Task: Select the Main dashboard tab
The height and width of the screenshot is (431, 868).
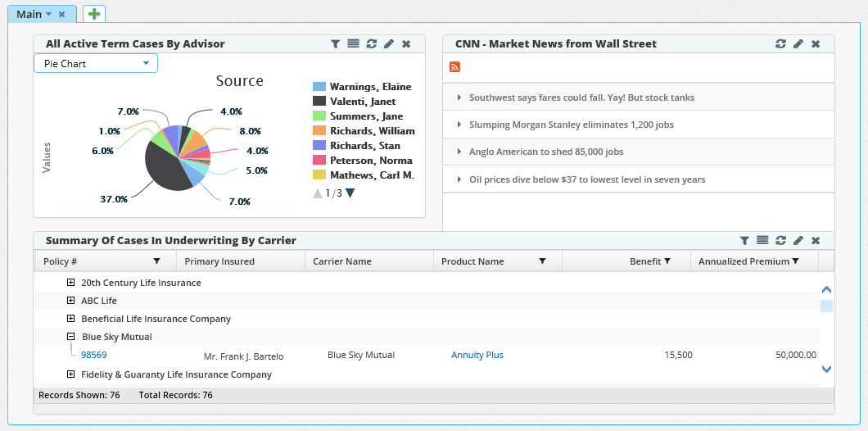Action: 29,14
